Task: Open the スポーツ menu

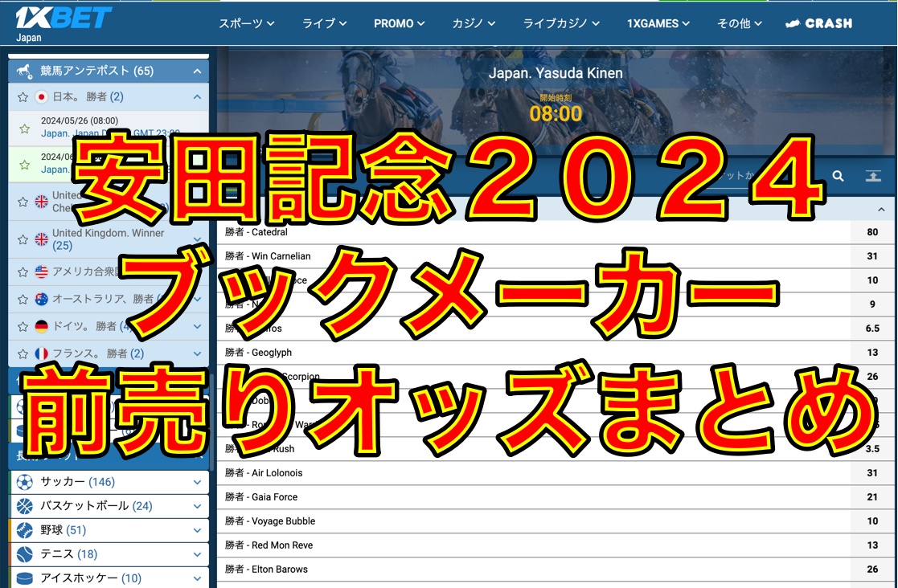Action: [x=246, y=23]
